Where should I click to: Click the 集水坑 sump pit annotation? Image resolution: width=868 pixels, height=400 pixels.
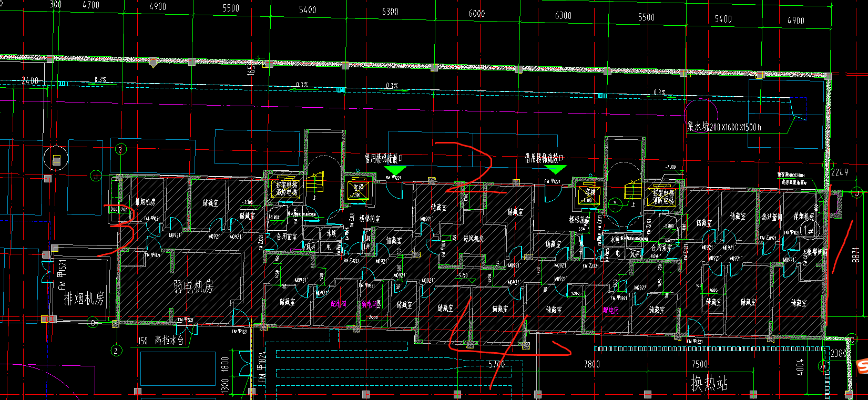[724, 127]
